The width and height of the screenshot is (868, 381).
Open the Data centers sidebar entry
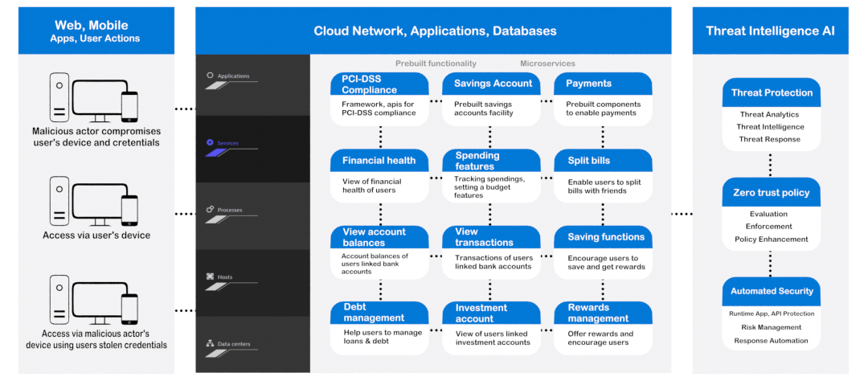[252, 345]
